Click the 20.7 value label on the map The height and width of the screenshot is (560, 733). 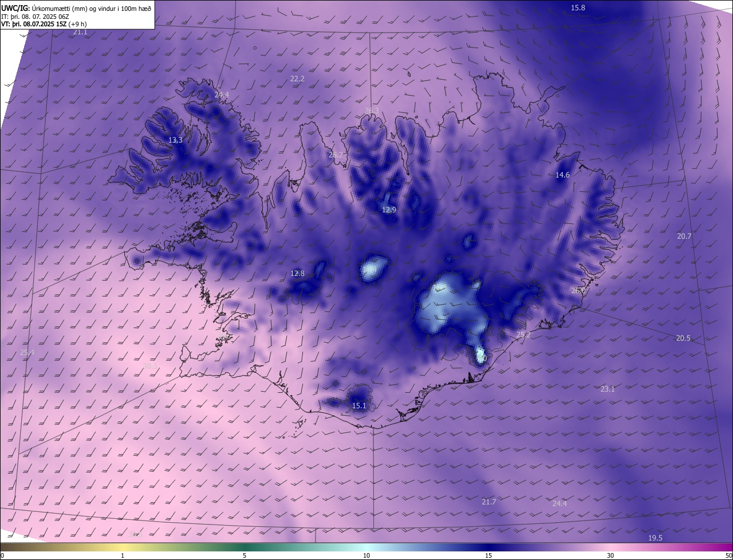(684, 236)
